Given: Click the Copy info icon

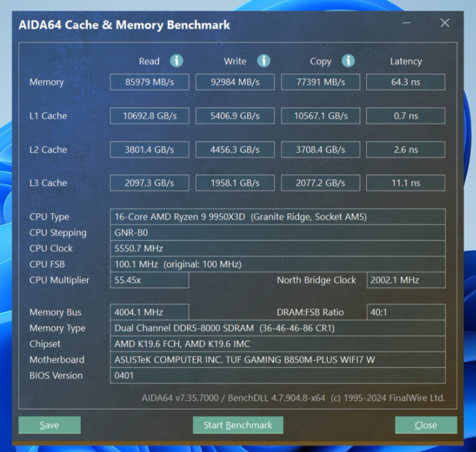Looking at the screenshot, I should tap(348, 61).
